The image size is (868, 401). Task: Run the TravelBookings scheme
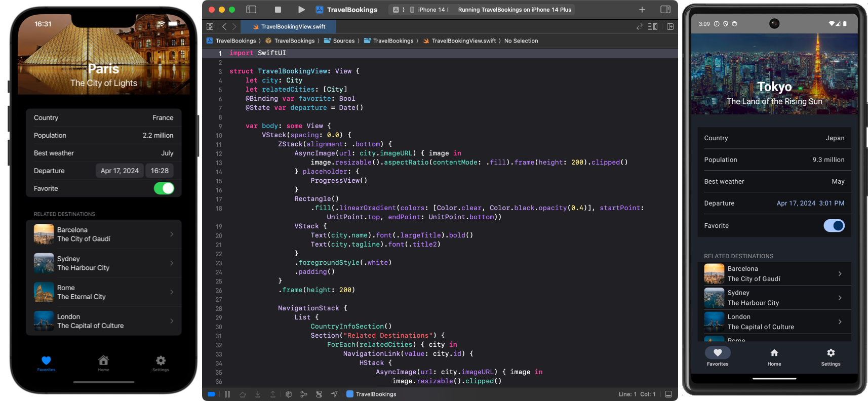point(301,10)
